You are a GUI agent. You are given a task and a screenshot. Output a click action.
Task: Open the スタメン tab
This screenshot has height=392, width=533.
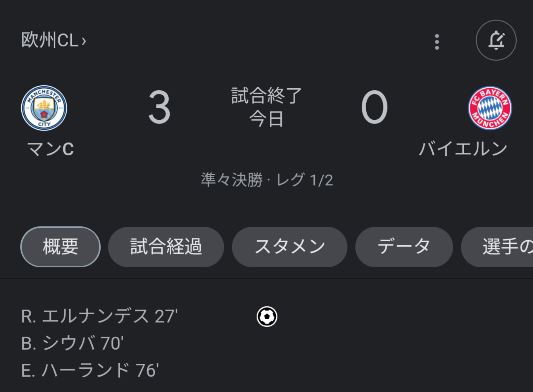pos(290,247)
